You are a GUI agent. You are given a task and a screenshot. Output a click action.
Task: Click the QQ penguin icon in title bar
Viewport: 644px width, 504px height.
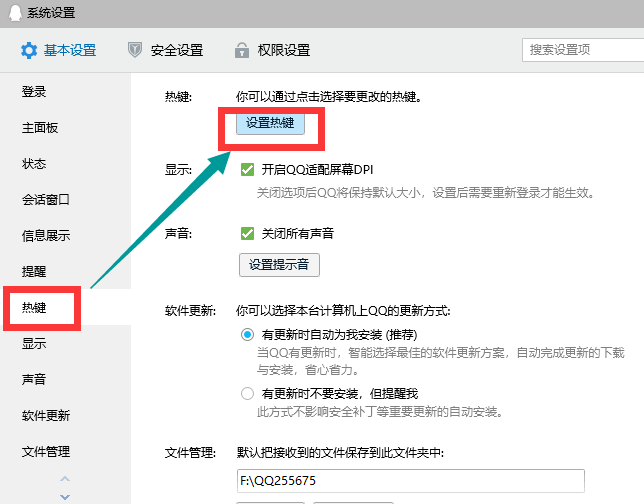[x=12, y=13]
